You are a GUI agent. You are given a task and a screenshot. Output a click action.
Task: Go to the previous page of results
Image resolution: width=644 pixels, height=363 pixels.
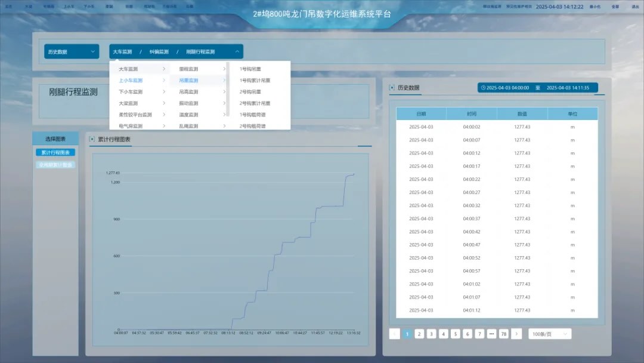coord(394,334)
